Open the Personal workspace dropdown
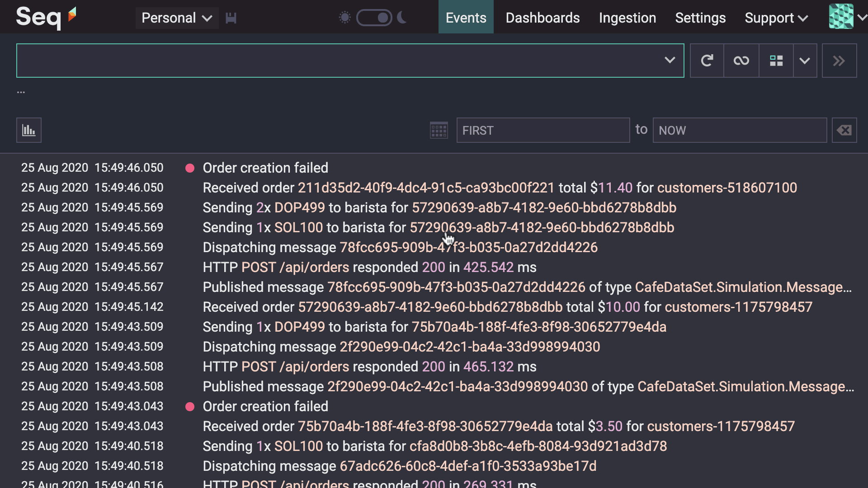The image size is (868, 488). (x=177, y=18)
